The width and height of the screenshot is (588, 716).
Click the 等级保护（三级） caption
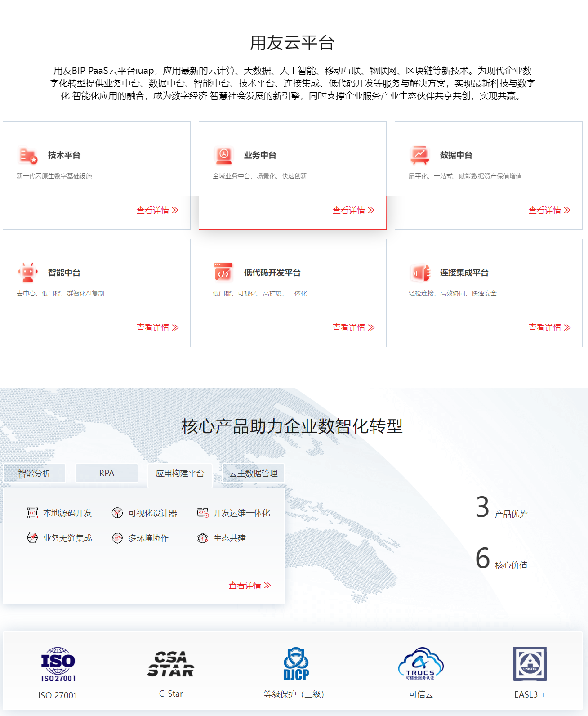(294, 694)
